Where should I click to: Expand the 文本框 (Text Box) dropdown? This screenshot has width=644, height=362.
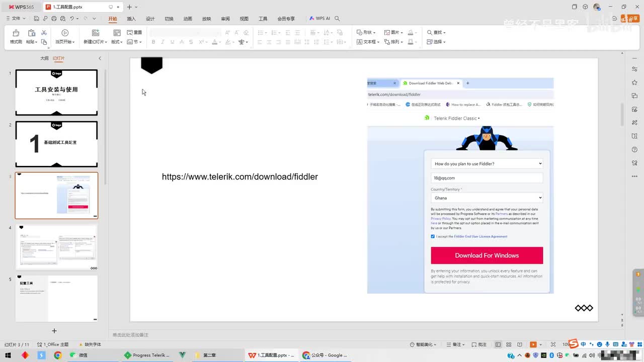pos(368,42)
